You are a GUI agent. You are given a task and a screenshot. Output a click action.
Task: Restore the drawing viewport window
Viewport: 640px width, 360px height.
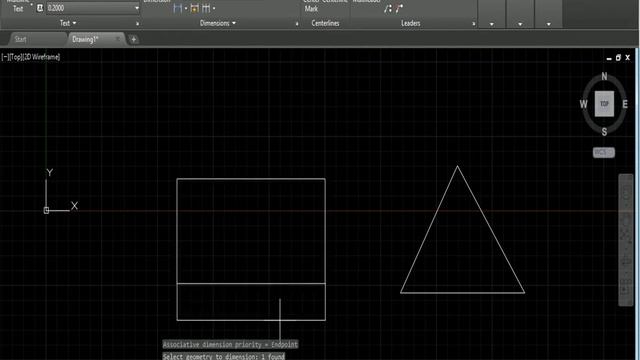tap(618, 58)
